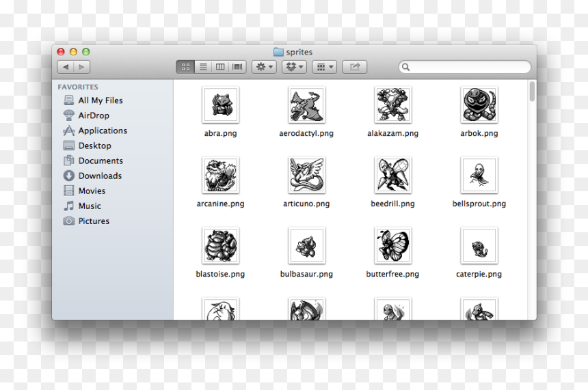Switch to Cover Flow view
Screen dimensions: 588x390
pos(237,67)
